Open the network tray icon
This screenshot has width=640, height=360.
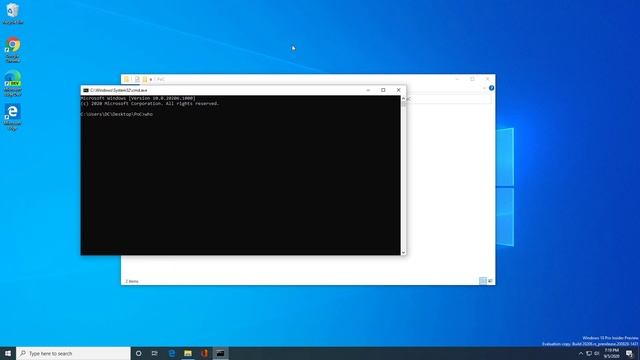pyautogui.click(x=589, y=353)
